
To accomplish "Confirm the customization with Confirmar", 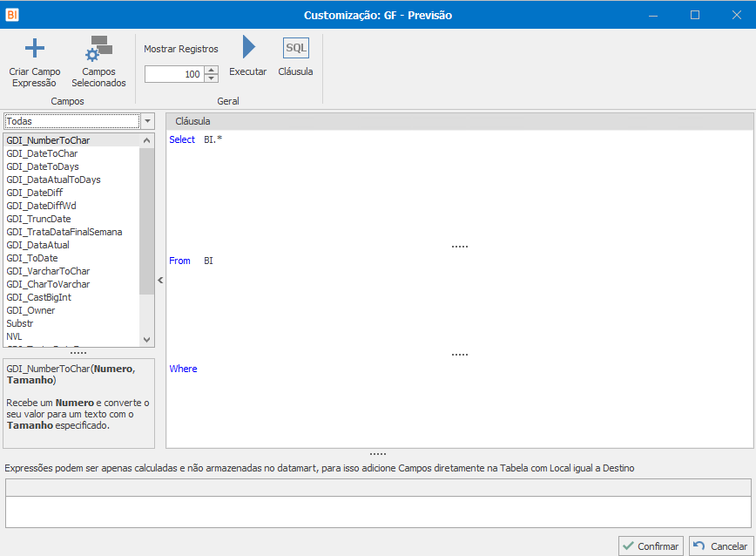I will [x=651, y=546].
